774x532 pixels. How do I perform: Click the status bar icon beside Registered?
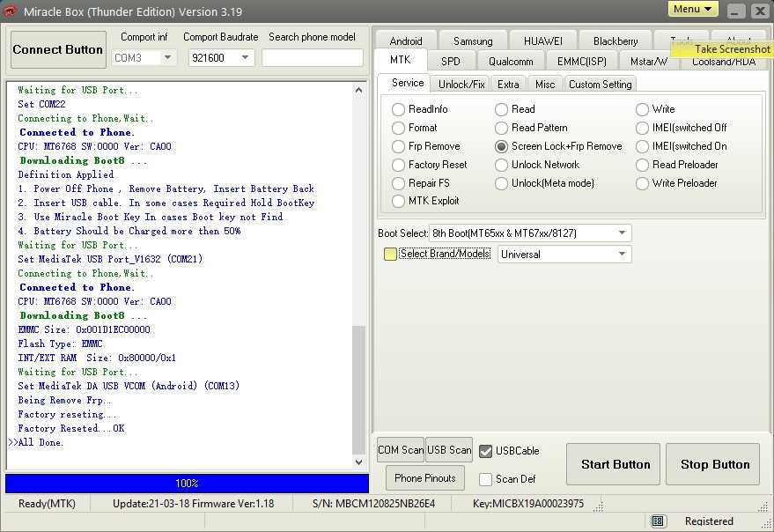(658, 521)
